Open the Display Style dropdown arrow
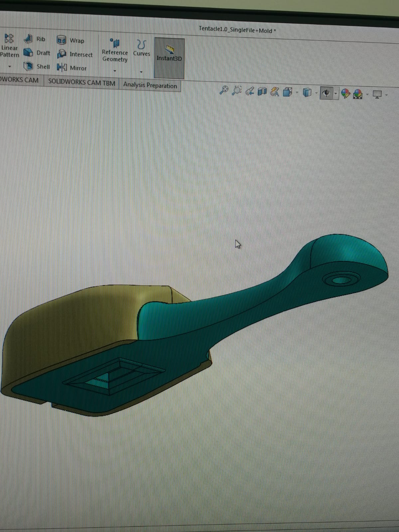This screenshot has height=532, width=399. click(316, 93)
